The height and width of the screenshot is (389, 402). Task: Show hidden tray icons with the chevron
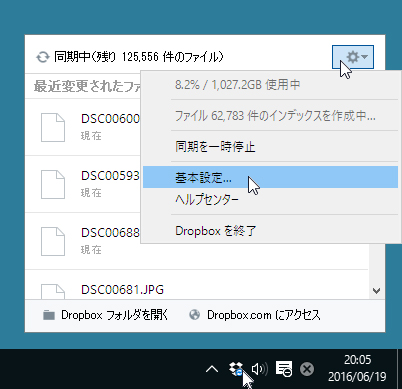click(x=212, y=369)
